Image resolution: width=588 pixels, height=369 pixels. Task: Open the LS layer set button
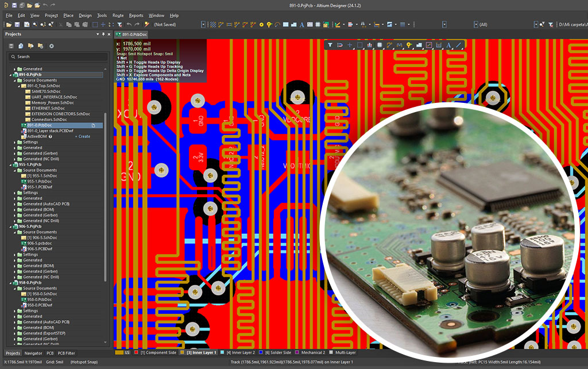pos(123,352)
